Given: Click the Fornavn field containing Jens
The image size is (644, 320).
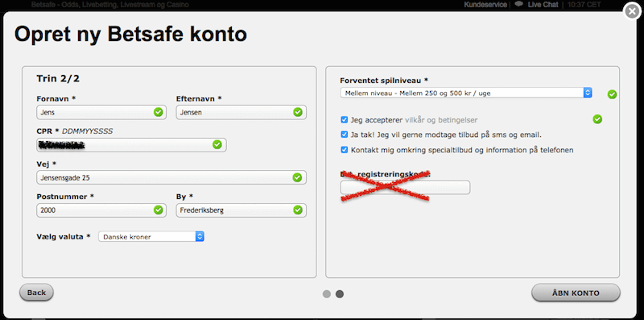Looking at the screenshot, I should tap(101, 112).
